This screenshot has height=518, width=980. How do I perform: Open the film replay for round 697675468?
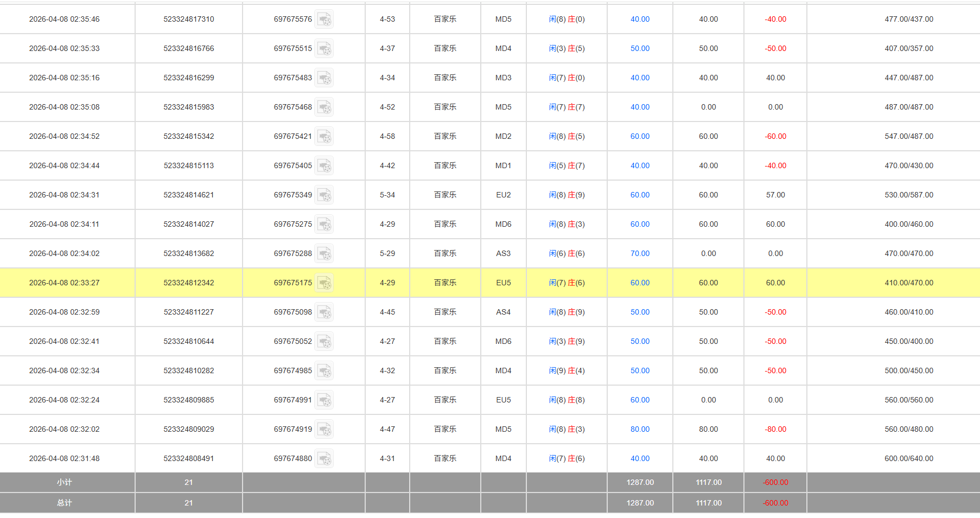pyautogui.click(x=325, y=107)
